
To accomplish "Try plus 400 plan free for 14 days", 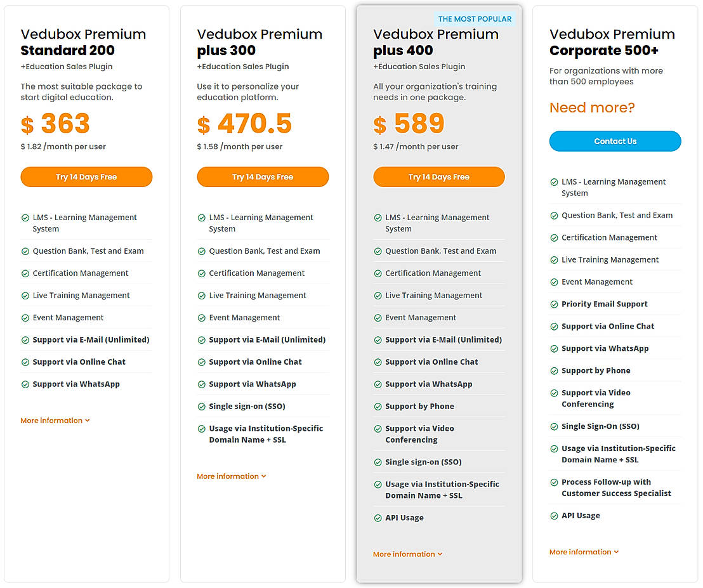I will point(439,177).
